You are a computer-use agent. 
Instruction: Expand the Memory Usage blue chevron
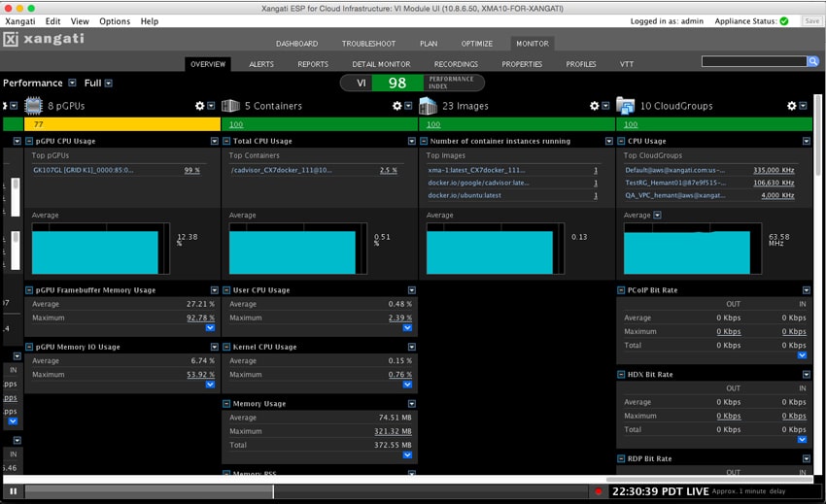[407, 455]
